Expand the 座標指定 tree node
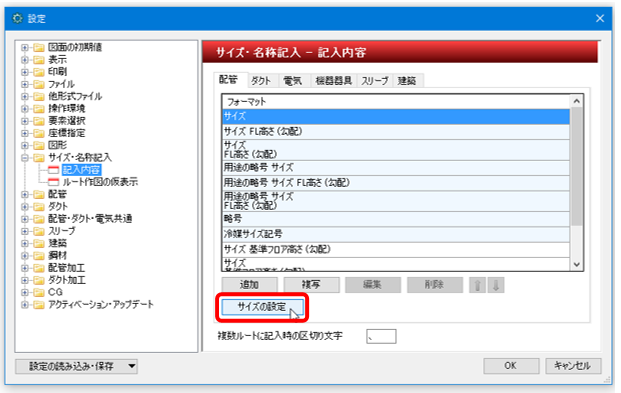621x393 pixels. (25, 133)
